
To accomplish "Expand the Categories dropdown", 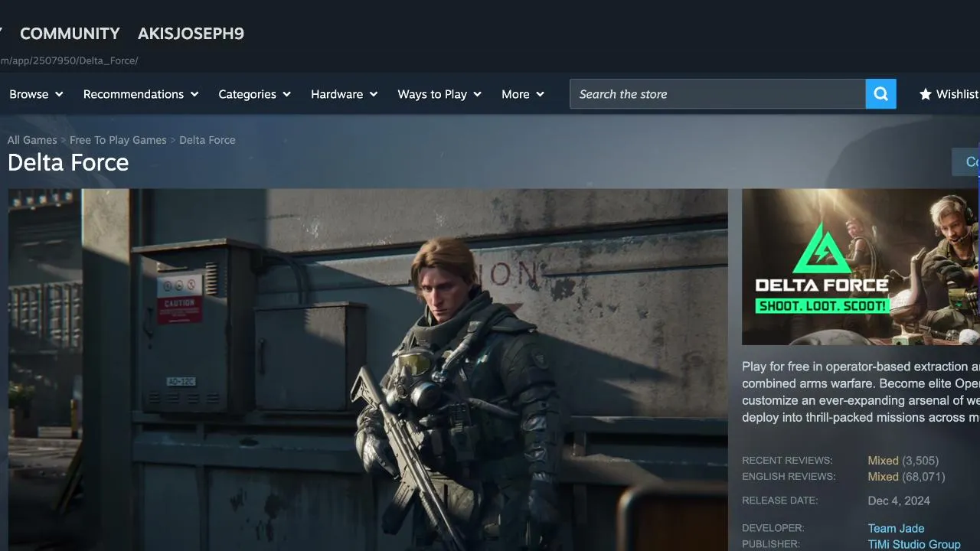I will click(x=255, y=94).
